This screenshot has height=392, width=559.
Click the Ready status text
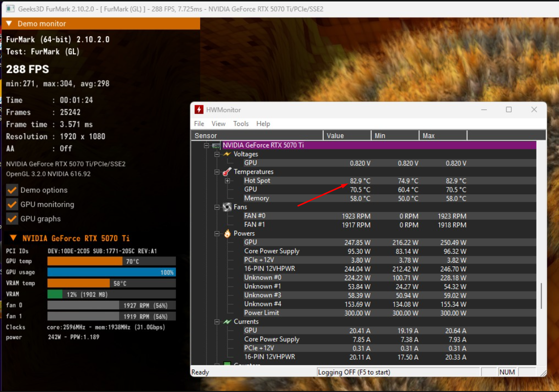(x=200, y=372)
